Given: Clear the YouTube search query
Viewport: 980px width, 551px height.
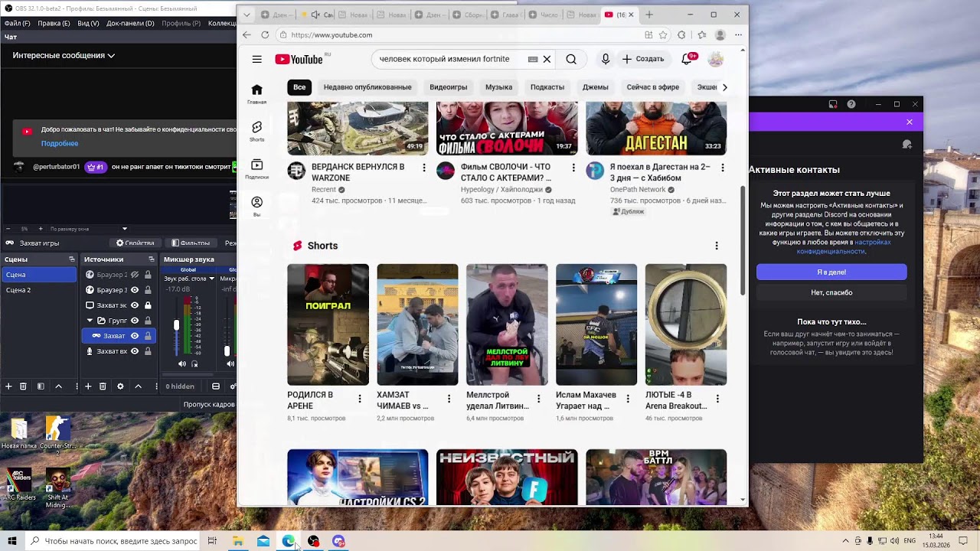Looking at the screenshot, I should pos(547,59).
